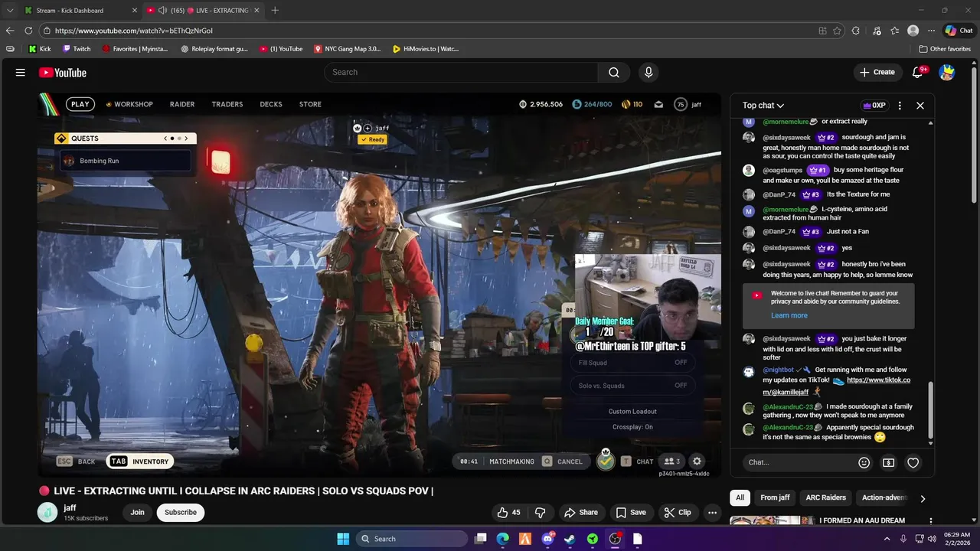The height and width of the screenshot is (551, 980).
Task: Open the Super Chat dollar icon
Action: [888, 462]
